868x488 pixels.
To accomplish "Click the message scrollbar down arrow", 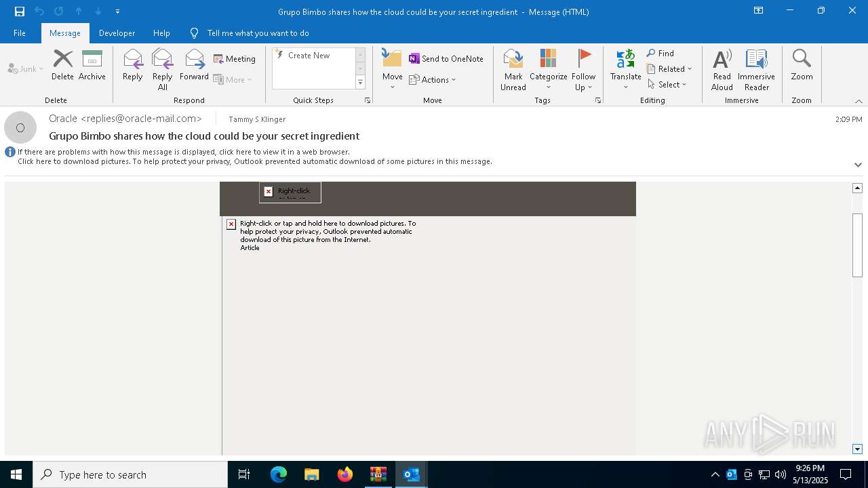I will (857, 449).
